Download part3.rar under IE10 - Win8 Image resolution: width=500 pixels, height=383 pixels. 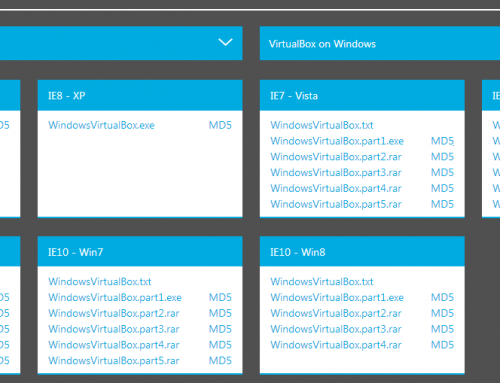point(336,329)
